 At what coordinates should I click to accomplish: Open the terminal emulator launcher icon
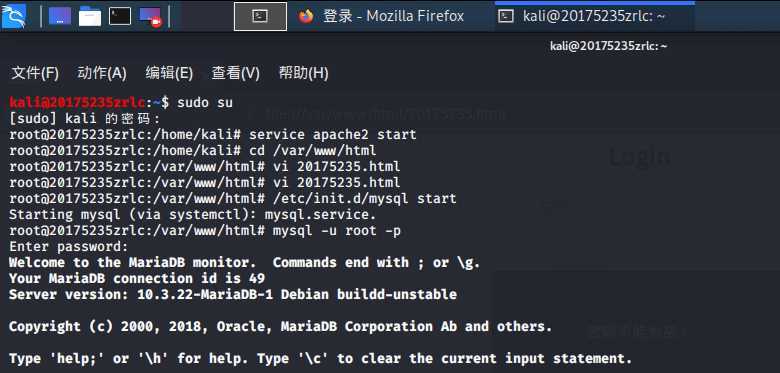[x=120, y=16]
